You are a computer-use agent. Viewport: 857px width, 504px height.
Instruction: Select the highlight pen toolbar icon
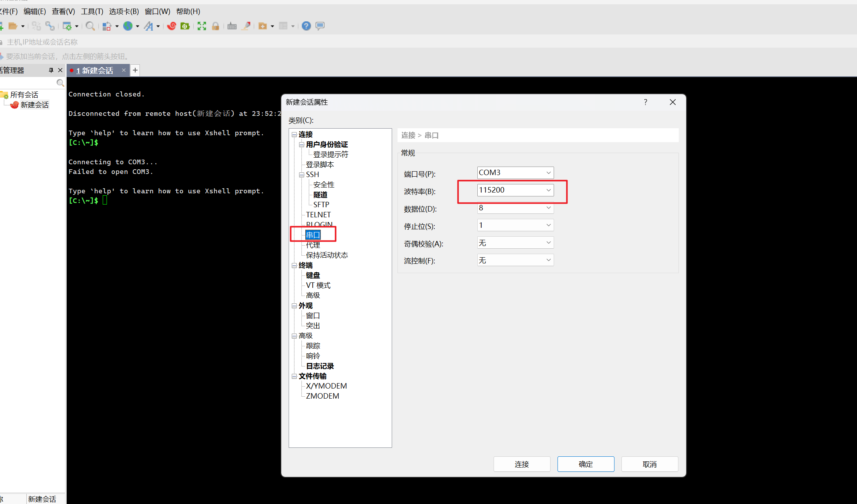[246, 26]
